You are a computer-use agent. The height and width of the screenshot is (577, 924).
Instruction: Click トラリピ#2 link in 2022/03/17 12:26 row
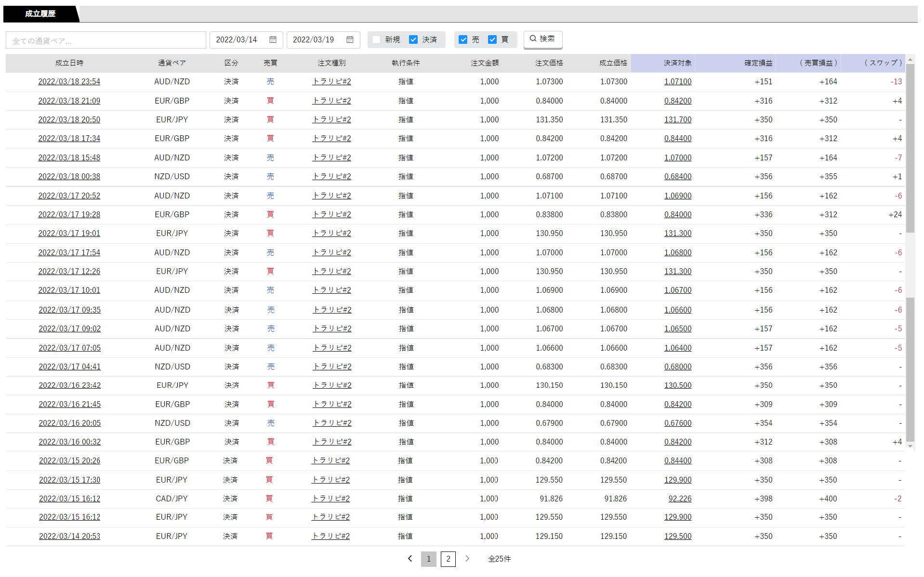coord(331,272)
